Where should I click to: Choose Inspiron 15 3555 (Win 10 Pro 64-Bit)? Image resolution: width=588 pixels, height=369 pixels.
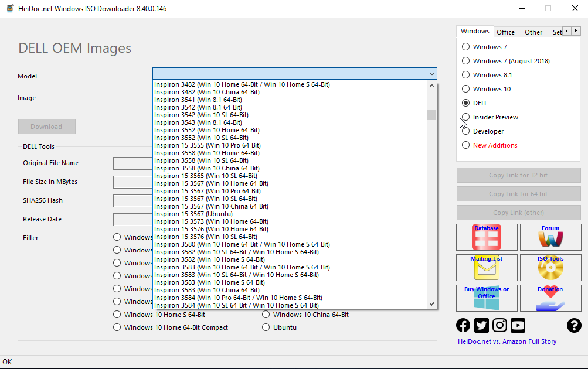[x=290, y=145]
